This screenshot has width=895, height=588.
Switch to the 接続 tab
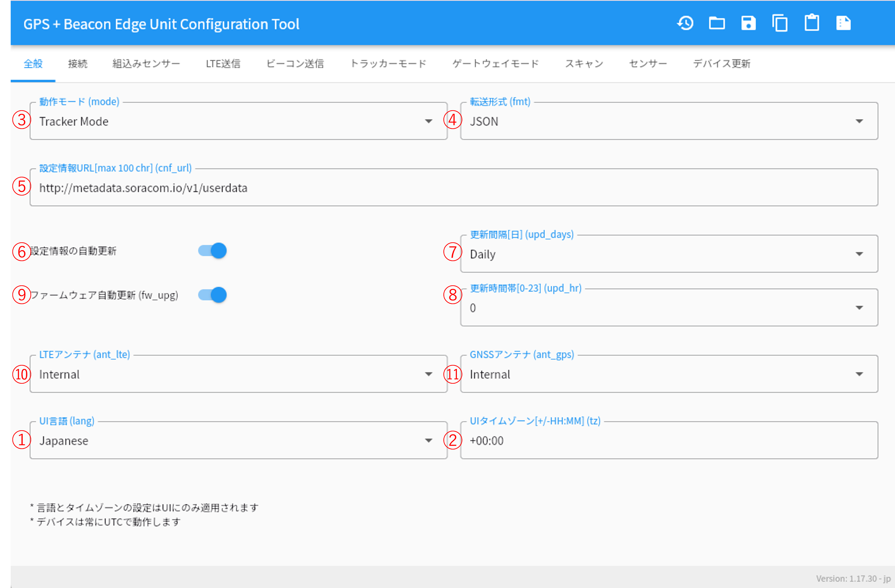[x=77, y=63]
